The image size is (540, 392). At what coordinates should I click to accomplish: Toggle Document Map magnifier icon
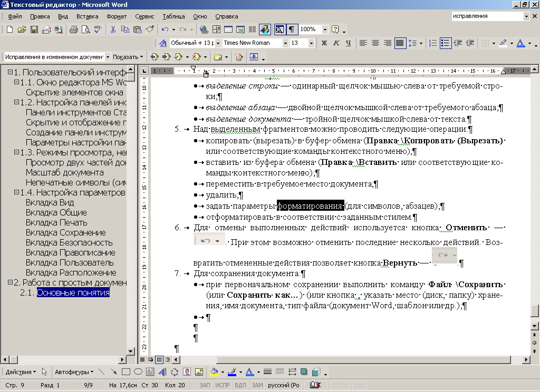coord(279,30)
